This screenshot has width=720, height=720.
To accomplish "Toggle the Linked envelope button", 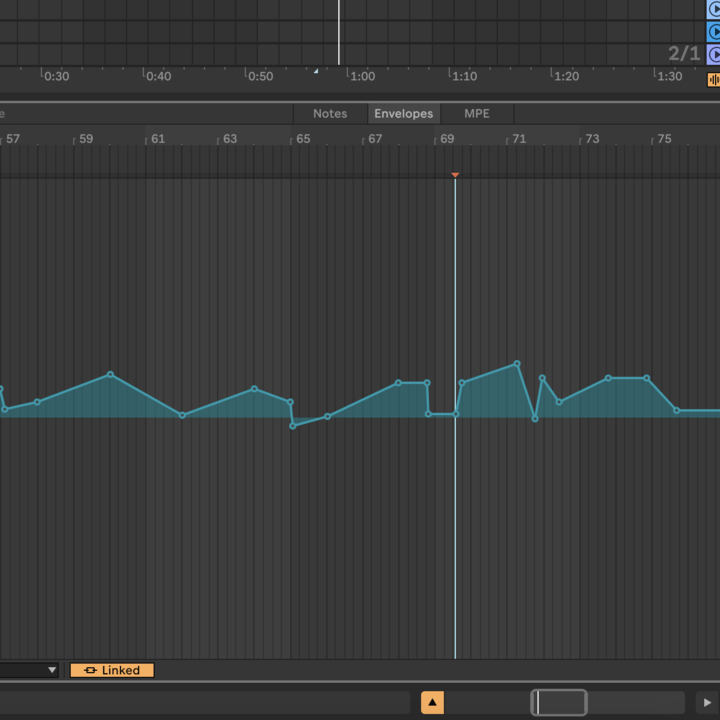I will (112, 670).
